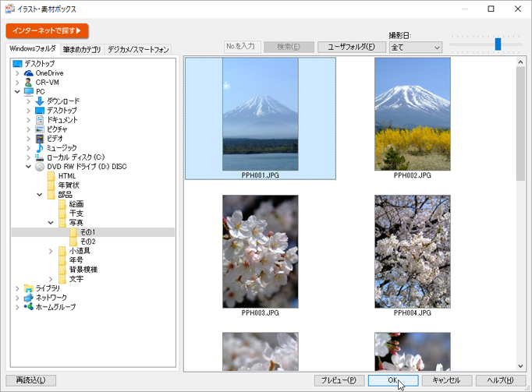532x392 pixels.
Task: Click the ネットワーク network icon
Action: tap(29, 298)
